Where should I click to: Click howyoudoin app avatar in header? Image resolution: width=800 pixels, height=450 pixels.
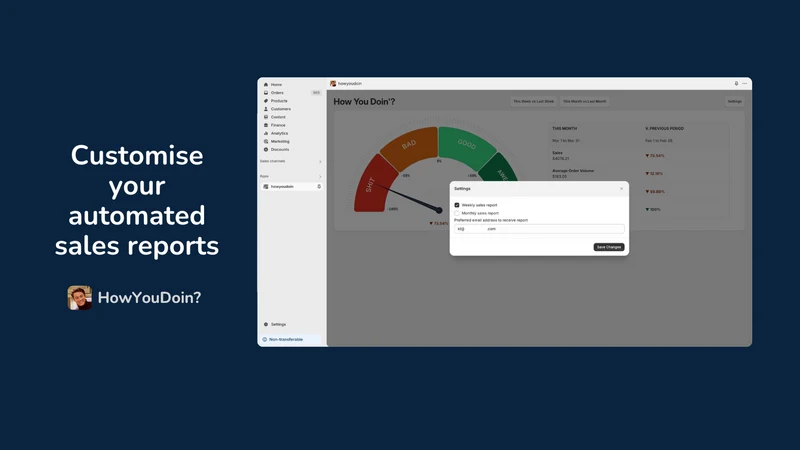[x=333, y=84]
